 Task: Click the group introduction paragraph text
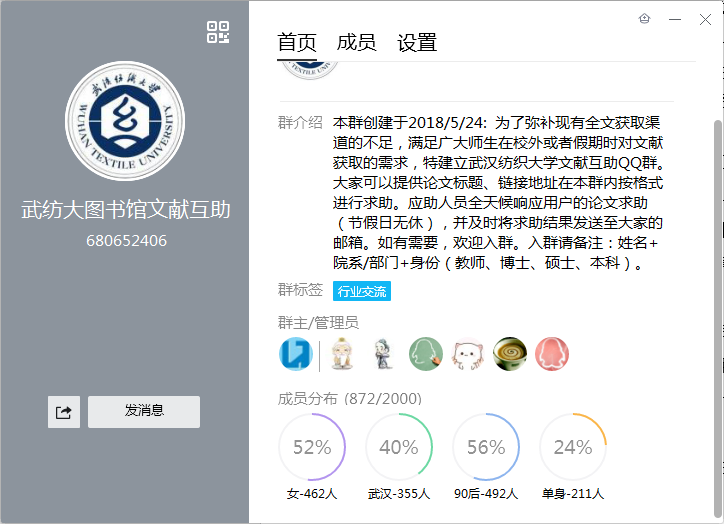click(498, 193)
